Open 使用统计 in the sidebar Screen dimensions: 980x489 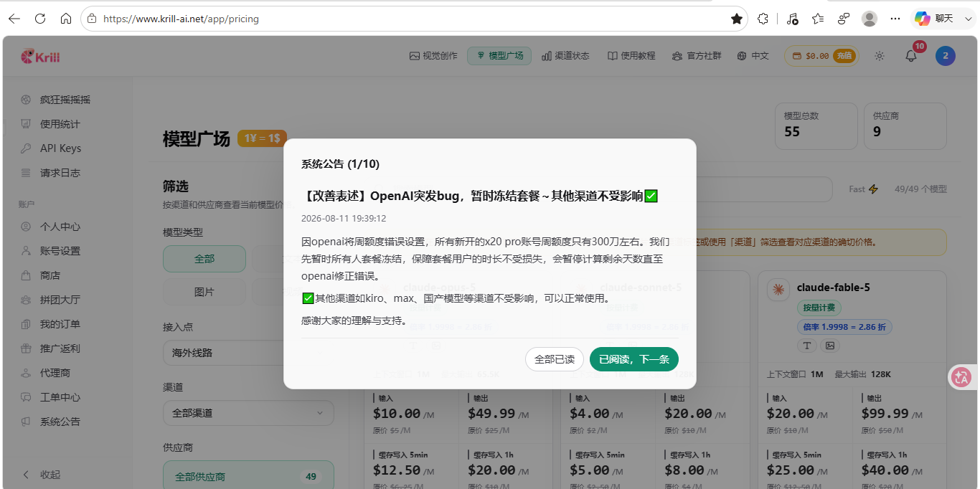click(x=60, y=124)
